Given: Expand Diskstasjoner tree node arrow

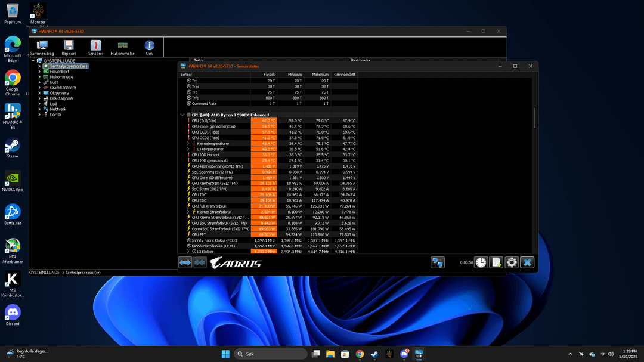Looking at the screenshot, I should point(39,98).
